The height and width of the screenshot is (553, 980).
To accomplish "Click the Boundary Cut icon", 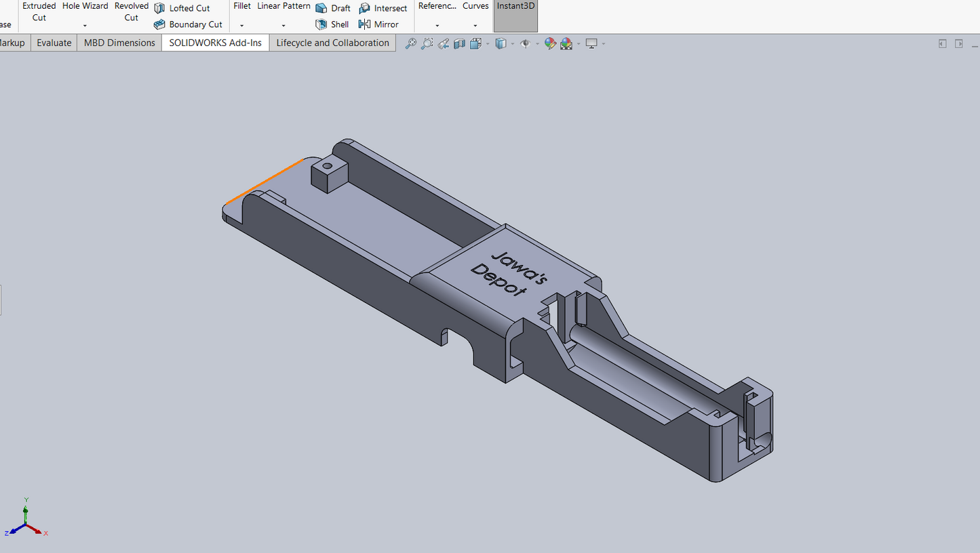I will 159,24.
